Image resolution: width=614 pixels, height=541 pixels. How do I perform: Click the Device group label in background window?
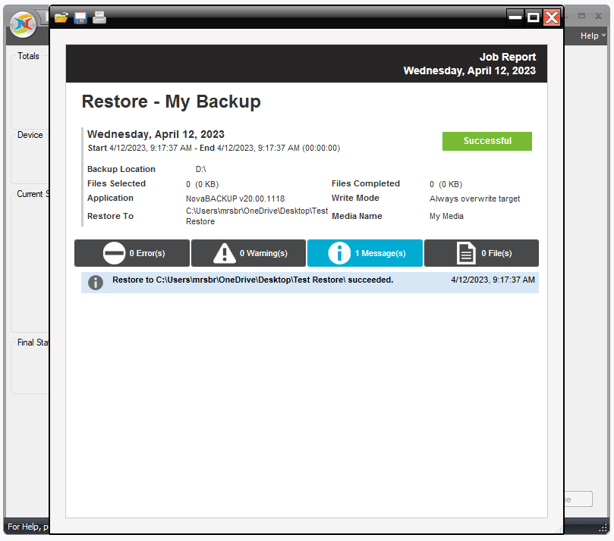pyautogui.click(x=30, y=135)
